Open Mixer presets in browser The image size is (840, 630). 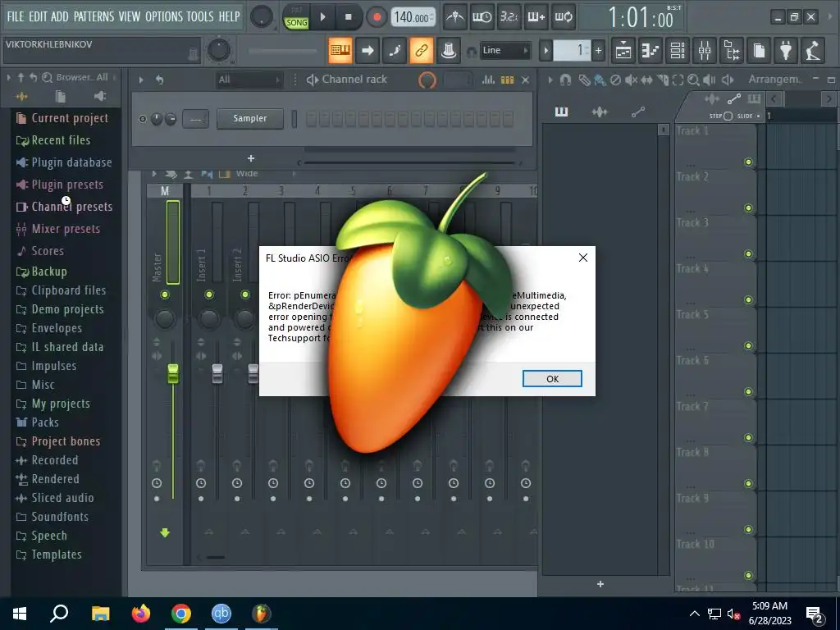pyautogui.click(x=58, y=229)
